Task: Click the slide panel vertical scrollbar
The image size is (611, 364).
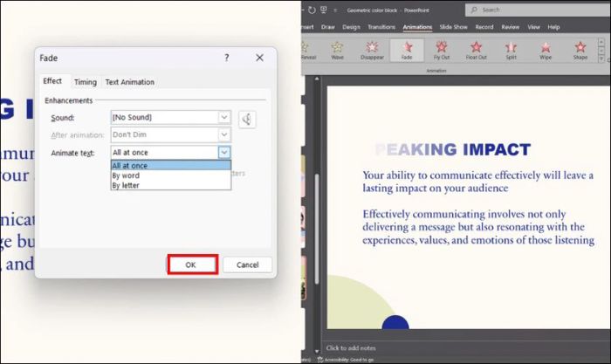Action: (317, 230)
